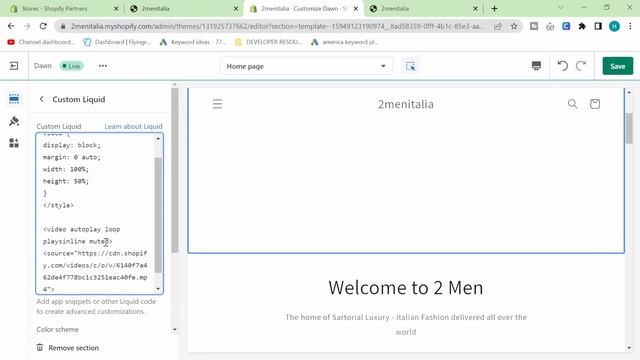Image resolution: width=640 pixels, height=360 pixels.
Task: Click the '</style>' code line
Action: coord(58,205)
